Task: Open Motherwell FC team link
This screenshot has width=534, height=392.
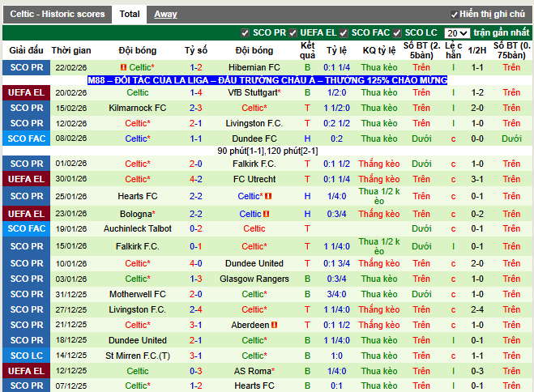Action: click(137, 294)
